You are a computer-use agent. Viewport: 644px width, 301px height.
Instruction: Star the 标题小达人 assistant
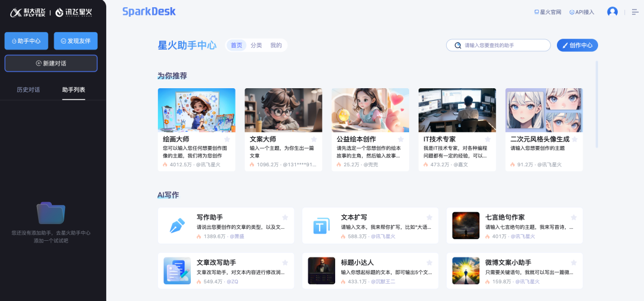pos(429,262)
